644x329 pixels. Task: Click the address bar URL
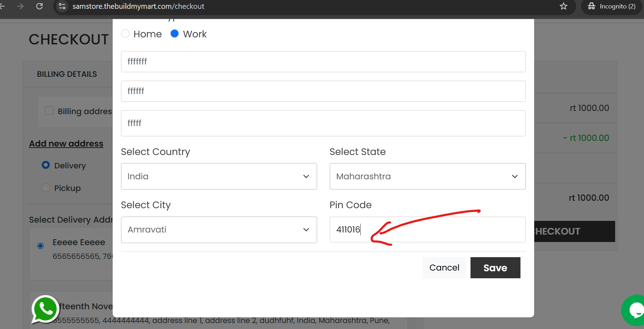click(x=138, y=6)
